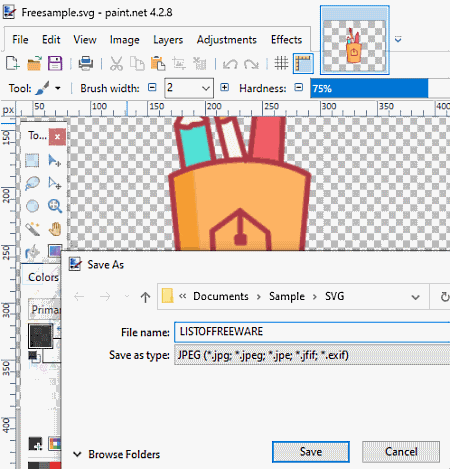Increase brush width with plus button

click(225, 87)
